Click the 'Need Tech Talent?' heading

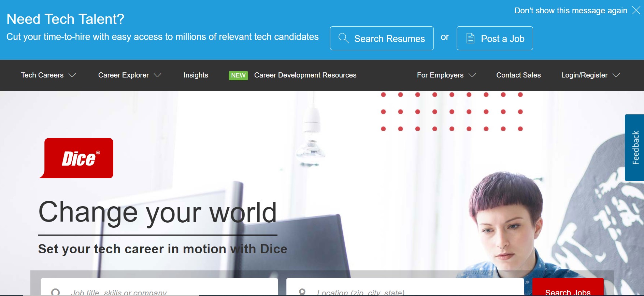[65, 19]
